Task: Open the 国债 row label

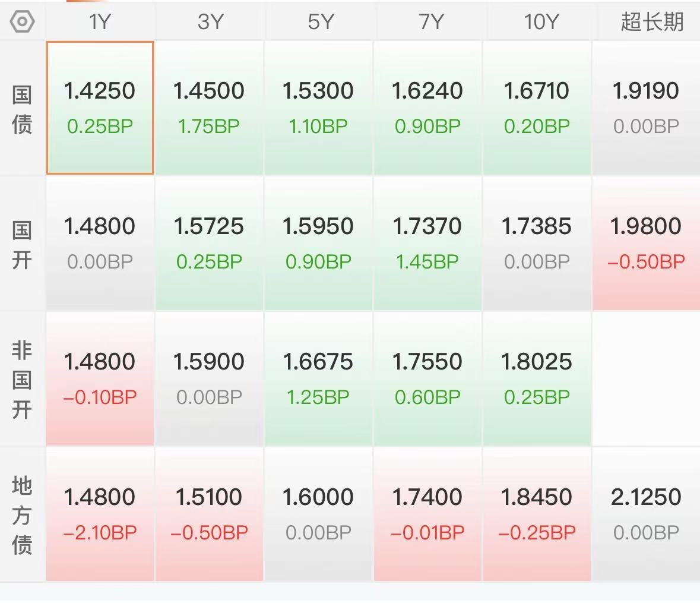Action: (22, 109)
